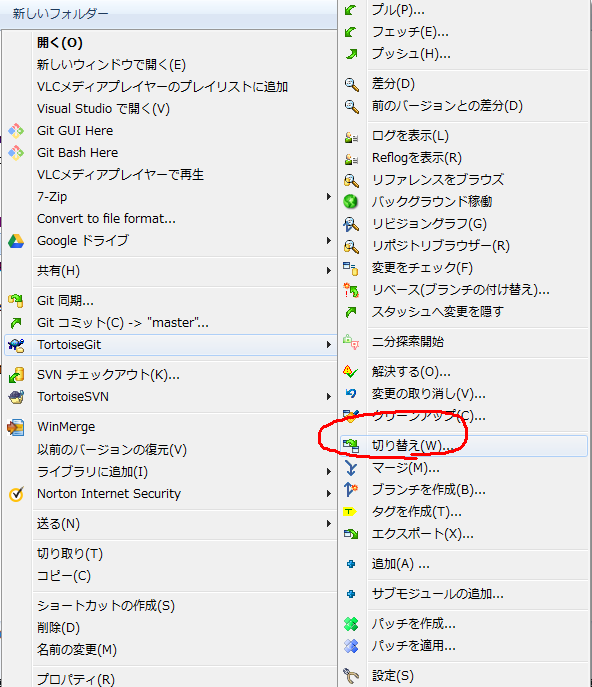Image resolution: width=592 pixels, height=687 pixels.
Task: Click the リビジョングラフ icon
Action: tap(351, 224)
